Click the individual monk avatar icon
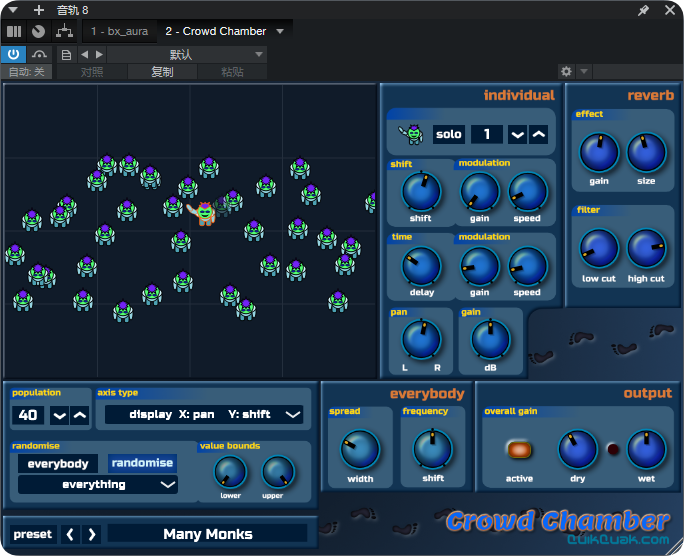This screenshot has width=684, height=556. [x=410, y=134]
